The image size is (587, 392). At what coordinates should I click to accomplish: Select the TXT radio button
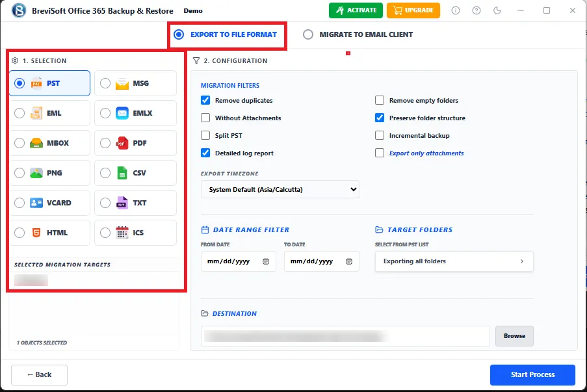[105, 203]
